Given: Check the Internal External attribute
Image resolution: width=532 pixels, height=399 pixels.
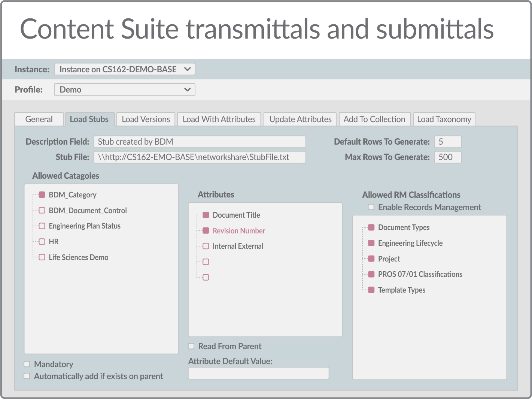Looking at the screenshot, I should (206, 246).
